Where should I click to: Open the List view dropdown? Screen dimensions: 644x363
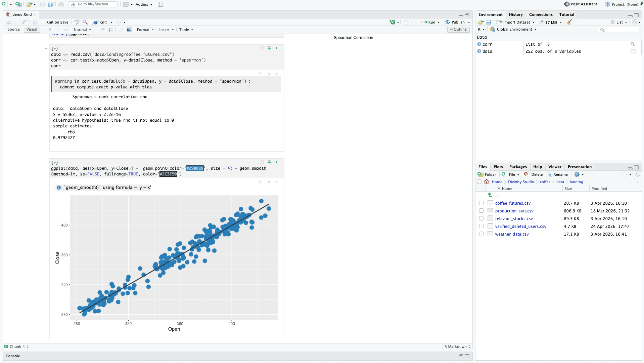coord(619,22)
